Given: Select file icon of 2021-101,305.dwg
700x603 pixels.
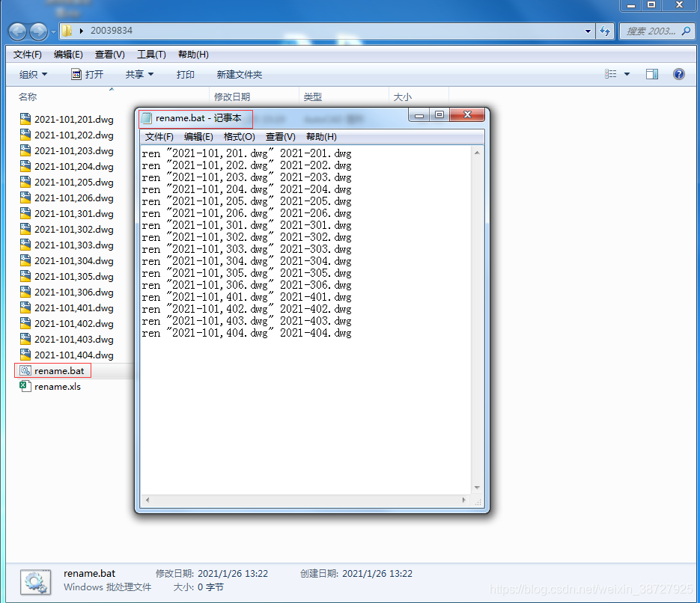Looking at the screenshot, I should coord(25,276).
